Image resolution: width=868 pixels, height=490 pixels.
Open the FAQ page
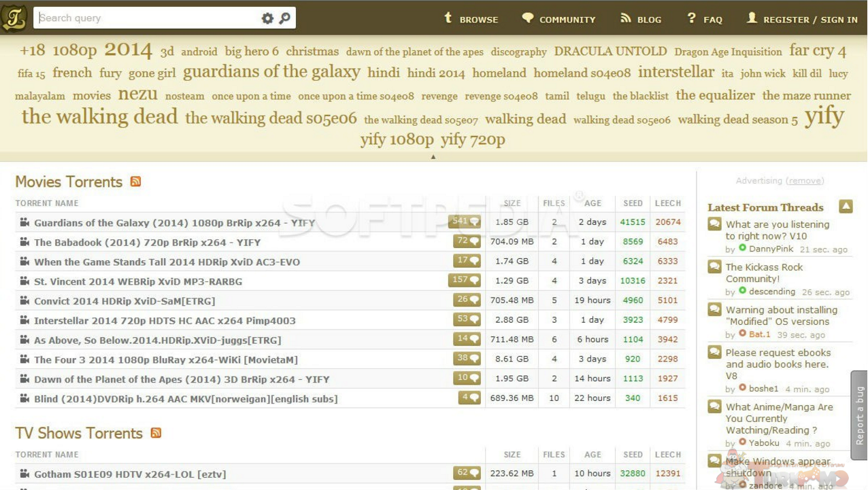pos(705,19)
